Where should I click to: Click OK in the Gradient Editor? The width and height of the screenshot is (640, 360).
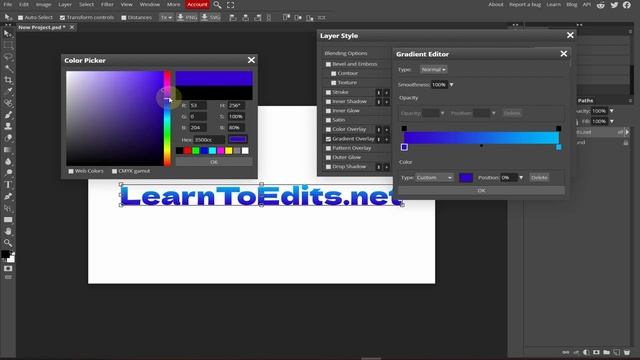pos(481,191)
